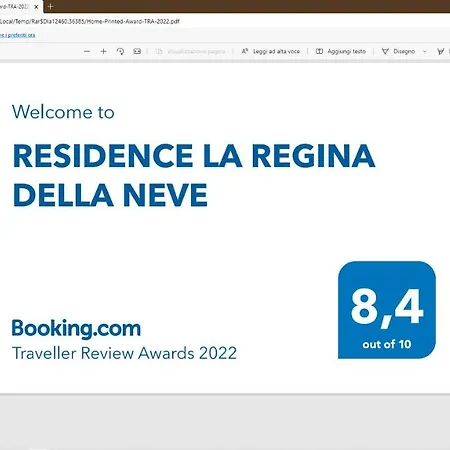Click the 'DELLA NEVE' heading text
Screen dimensions: 450x450
110,195
